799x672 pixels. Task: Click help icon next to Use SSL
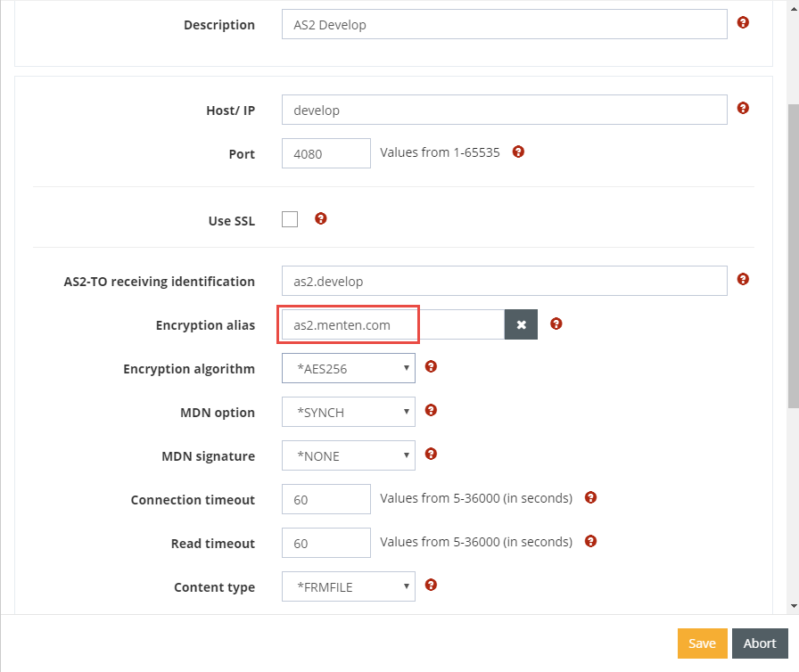point(321,218)
